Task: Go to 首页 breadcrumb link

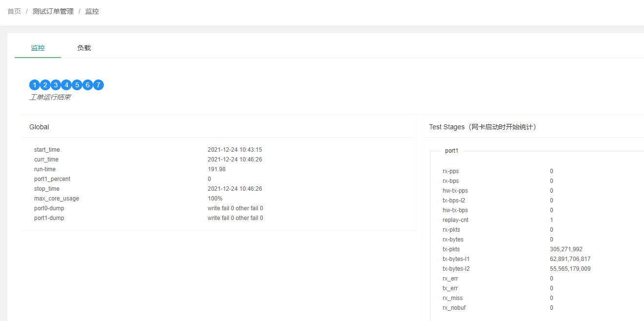Action: 14,11
